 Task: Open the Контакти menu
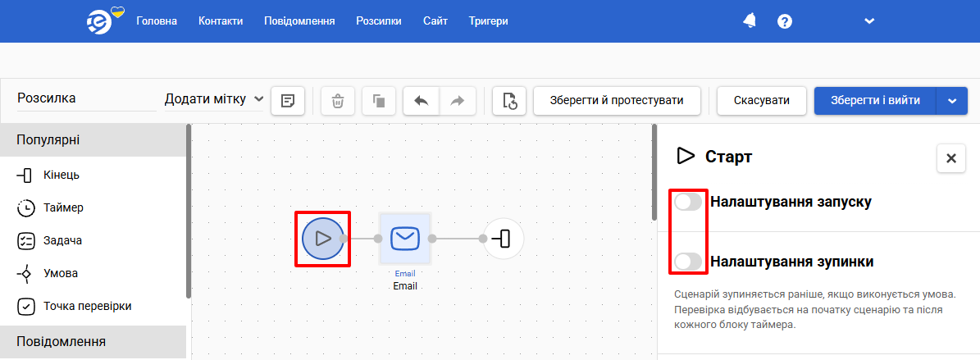(x=221, y=21)
